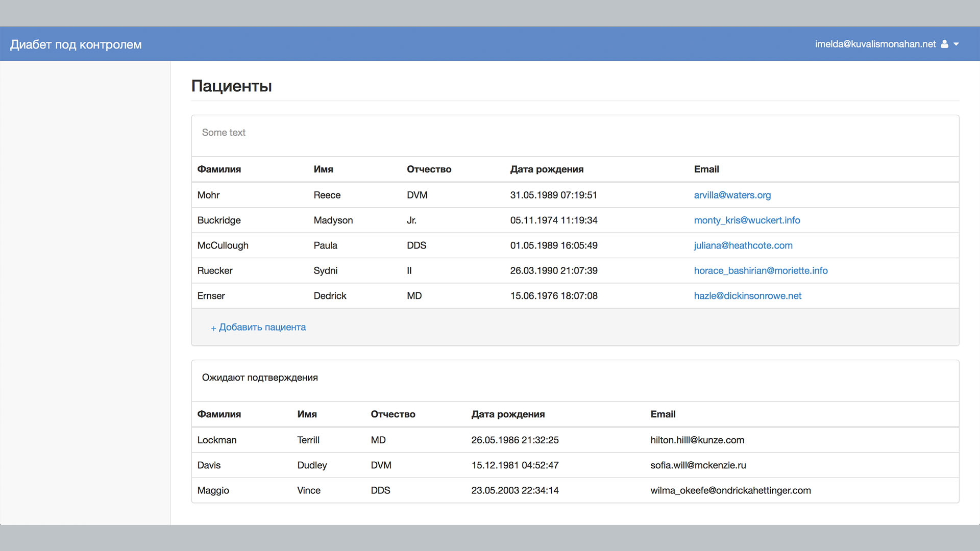Screen dimensions: 980x551
Task: Click the Maggio pending patient row
Action: (x=213, y=490)
